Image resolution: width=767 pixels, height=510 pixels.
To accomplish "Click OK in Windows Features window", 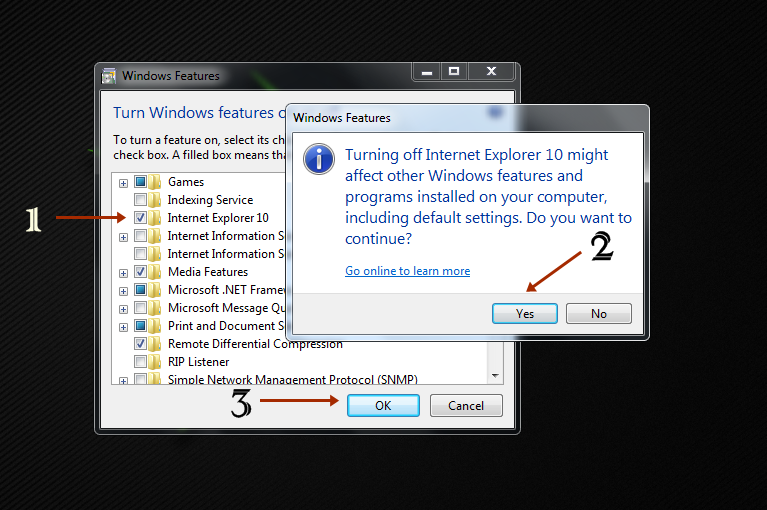I will [383, 405].
